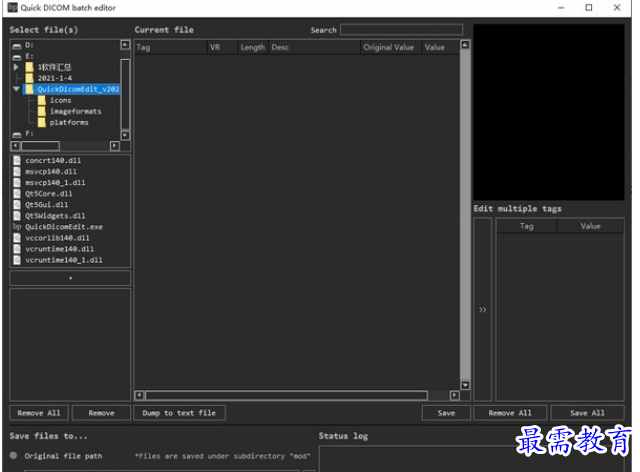Select the 2021-1-4 folder in tree
The width and height of the screenshot is (640, 472).
[x=54, y=78]
